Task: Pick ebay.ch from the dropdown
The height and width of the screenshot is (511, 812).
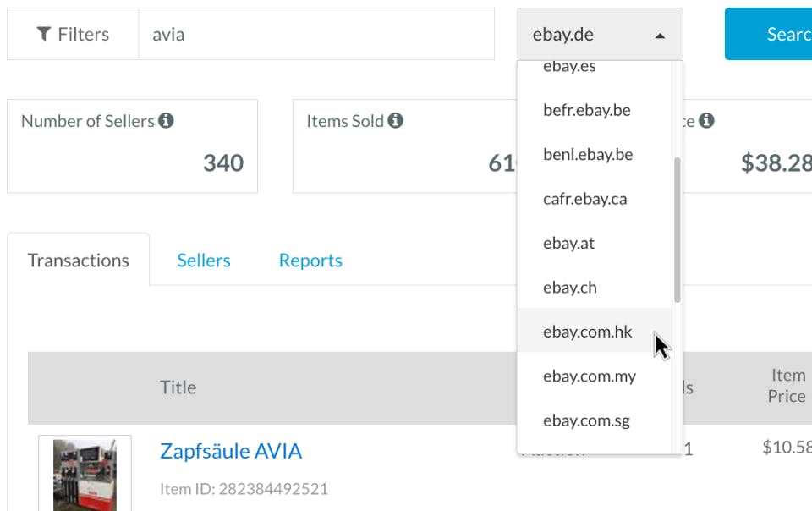Action: click(x=570, y=288)
